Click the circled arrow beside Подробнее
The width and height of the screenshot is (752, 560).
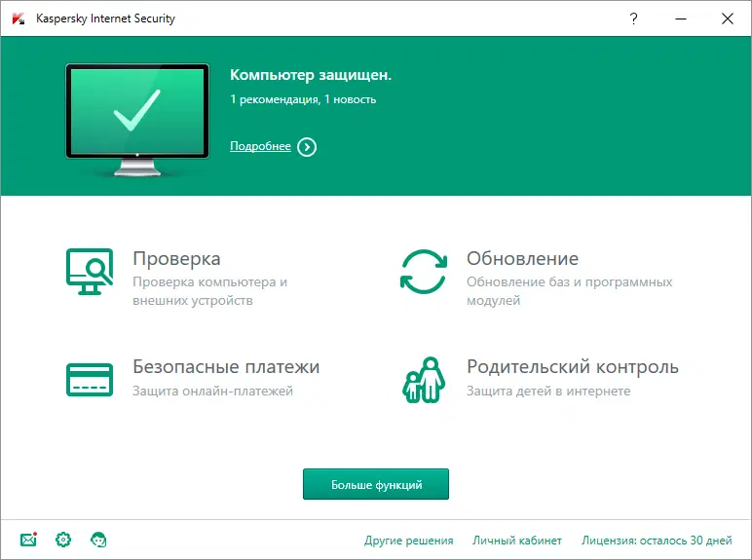pyautogui.click(x=307, y=147)
